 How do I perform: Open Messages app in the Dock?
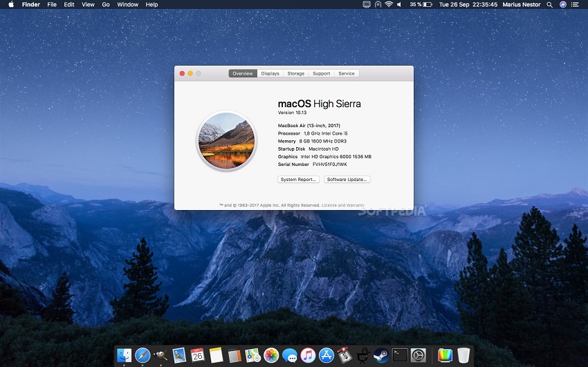289,355
